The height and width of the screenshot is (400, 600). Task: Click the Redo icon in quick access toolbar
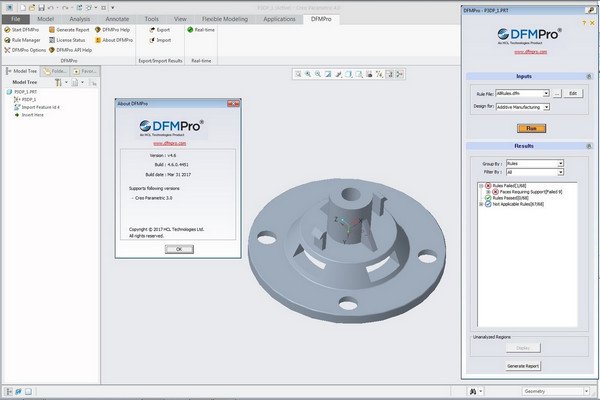pos(65,8)
